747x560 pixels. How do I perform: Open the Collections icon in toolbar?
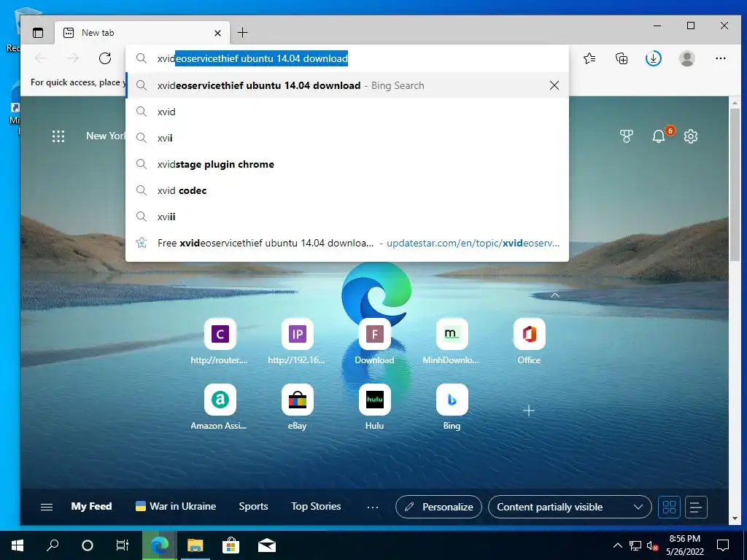622,58
